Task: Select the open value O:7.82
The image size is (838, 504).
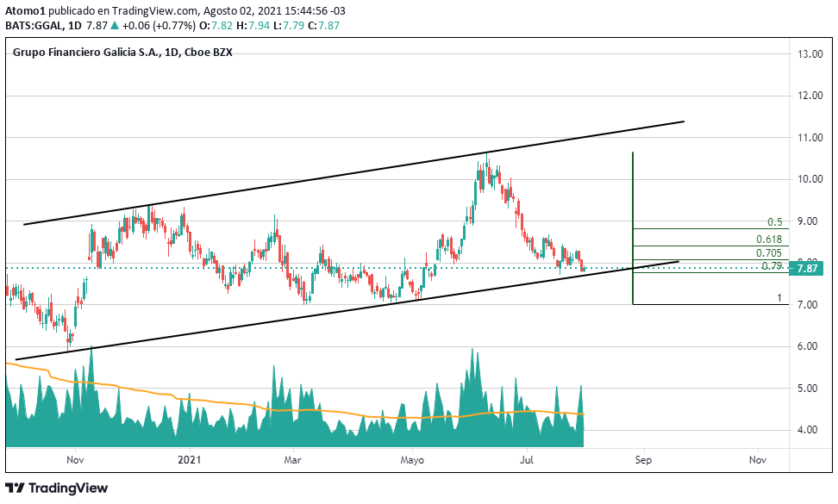Action: point(216,26)
